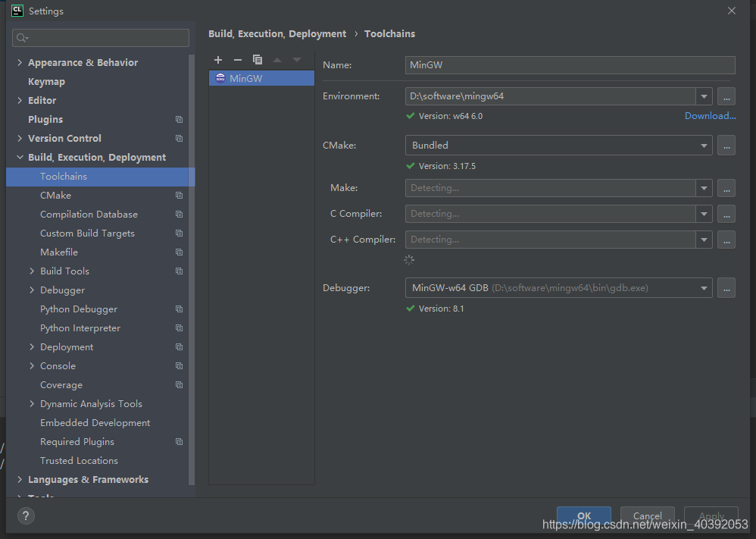Screen dimensions: 756x539
Task: Open Required Plugins settings
Action: 77,442
